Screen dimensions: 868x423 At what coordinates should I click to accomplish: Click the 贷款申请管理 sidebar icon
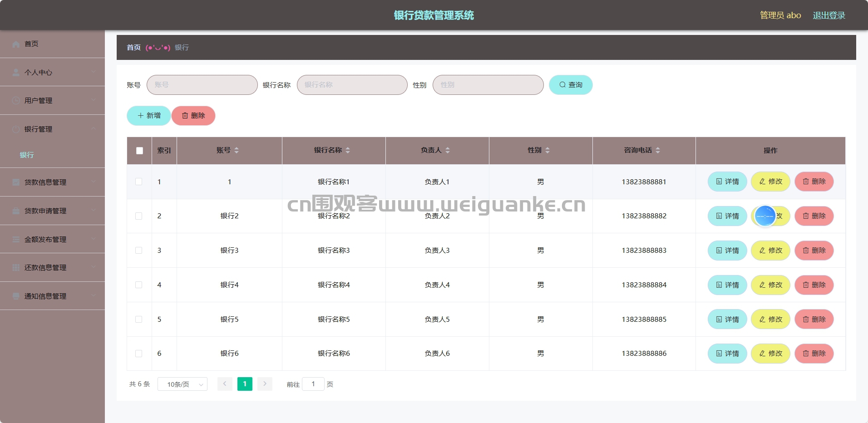click(x=16, y=211)
